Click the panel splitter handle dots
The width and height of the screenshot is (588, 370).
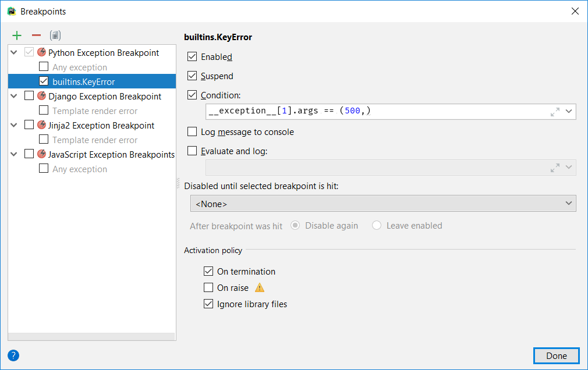(x=178, y=183)
